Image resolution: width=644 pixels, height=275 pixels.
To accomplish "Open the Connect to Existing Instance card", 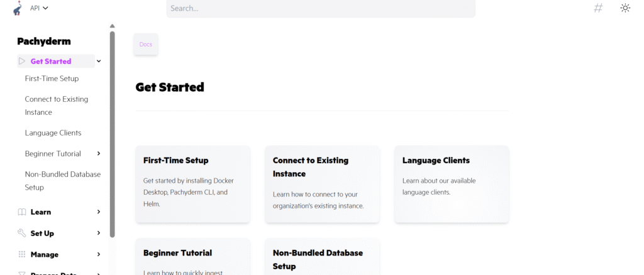I will click(x=322, y=185).
